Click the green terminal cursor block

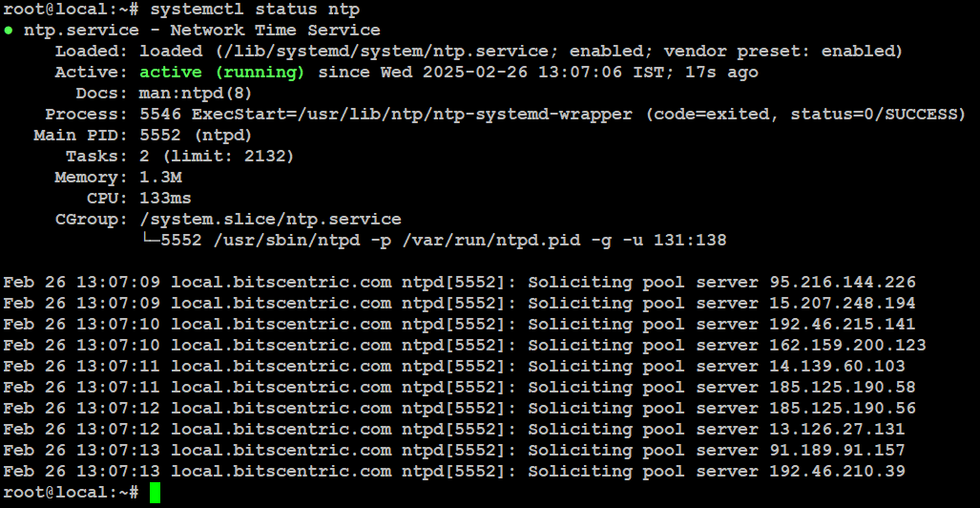pyautogui.click(x=155, y=493)
